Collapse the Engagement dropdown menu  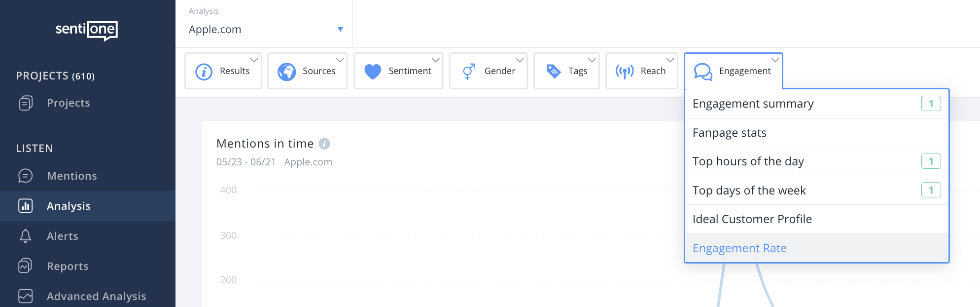(775, 60)
